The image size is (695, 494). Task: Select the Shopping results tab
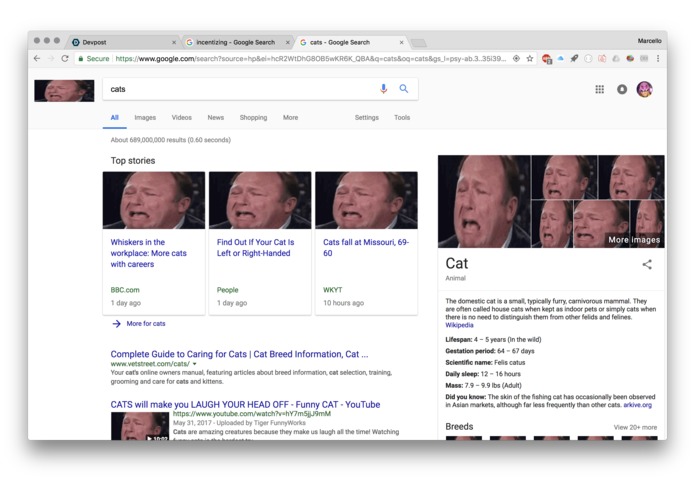click(x=254, y=117)
